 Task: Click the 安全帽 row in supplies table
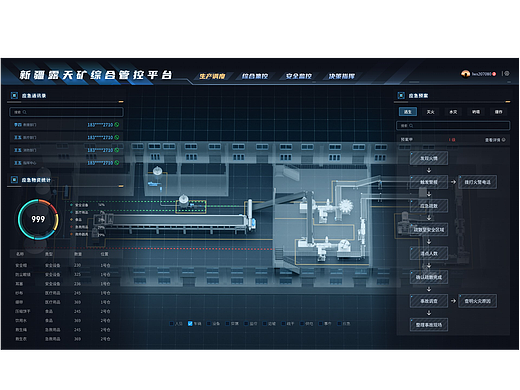click(63, 265)
